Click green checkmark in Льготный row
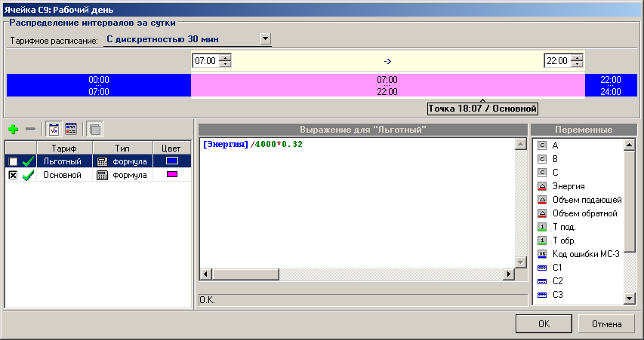This screenshot has height=340, width=644. 28,161
